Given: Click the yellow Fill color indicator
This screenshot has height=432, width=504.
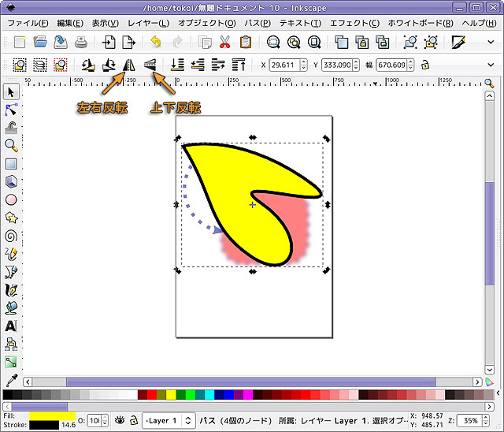Looking at the screenshot, I should (x=52, y=415).
